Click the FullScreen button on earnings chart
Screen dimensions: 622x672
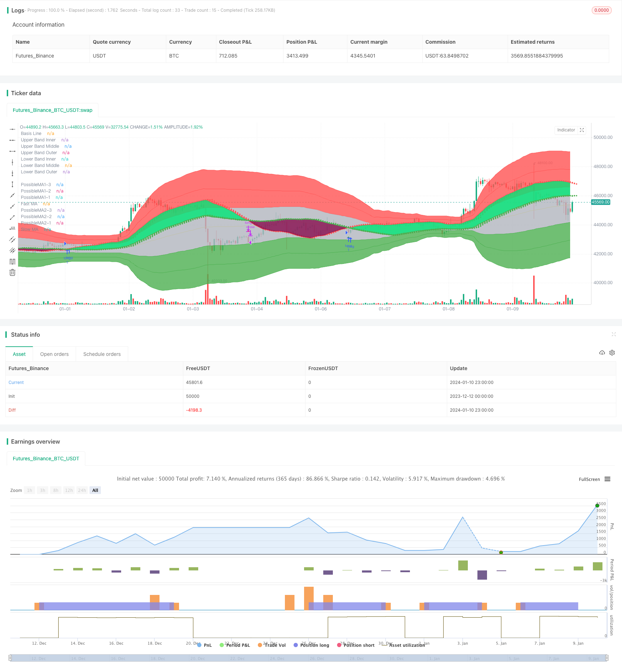click(589, 479)
